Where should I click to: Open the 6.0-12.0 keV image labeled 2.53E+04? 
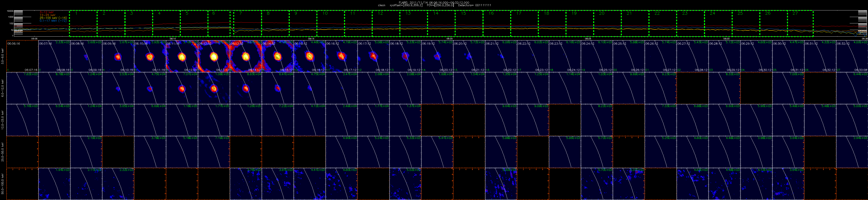pos(118,88)
